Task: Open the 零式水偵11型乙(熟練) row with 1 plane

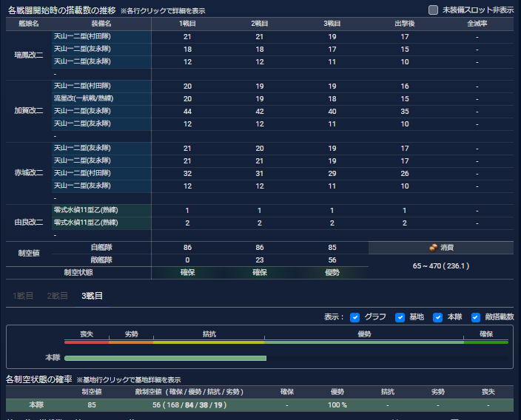Action: click(260, 211)
